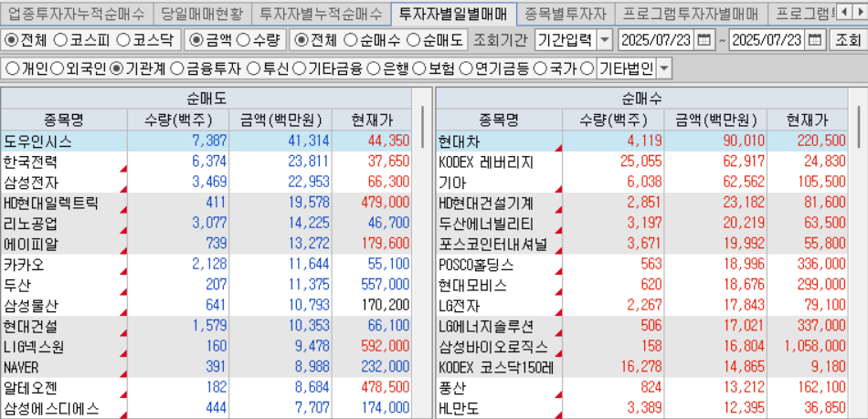Click 순매수 table 금액(백만원) column header
This screenshot has width=868, height=419.
(716, 120)
